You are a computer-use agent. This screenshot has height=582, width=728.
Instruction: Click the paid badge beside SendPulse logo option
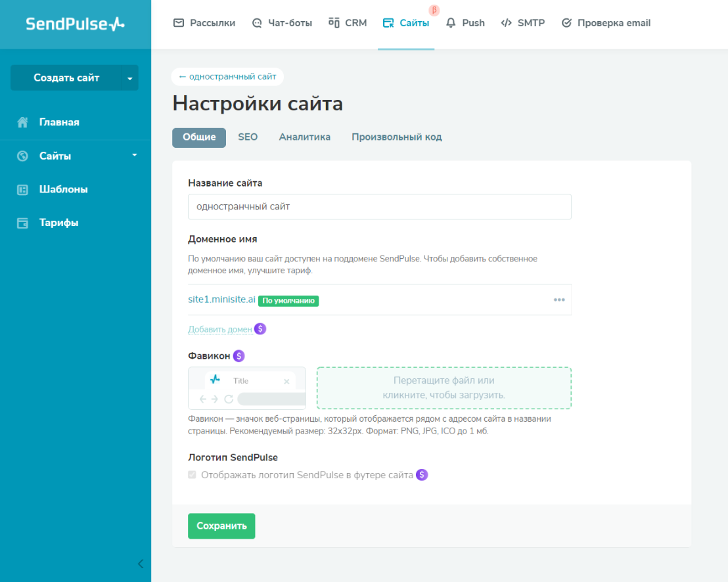pyautogui.click(x=422, y=475)
